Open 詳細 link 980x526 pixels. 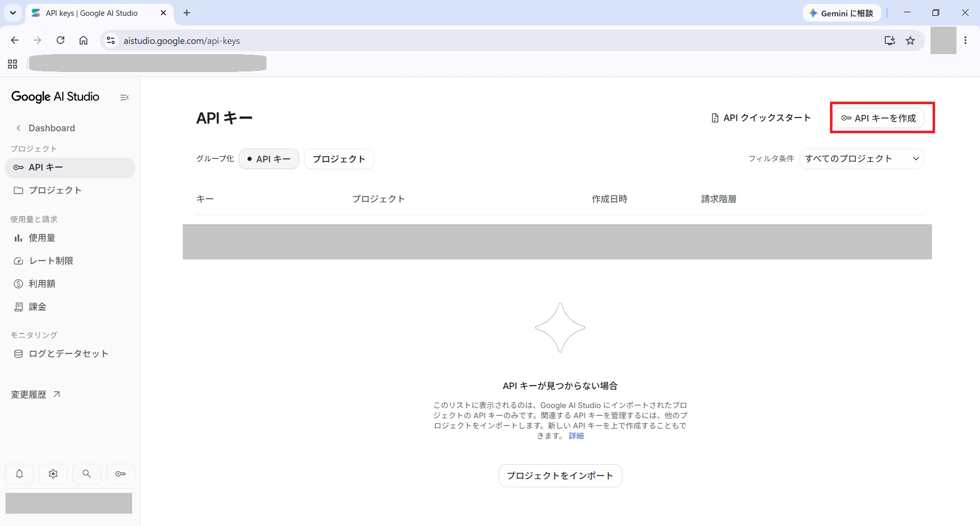(576, 436)
